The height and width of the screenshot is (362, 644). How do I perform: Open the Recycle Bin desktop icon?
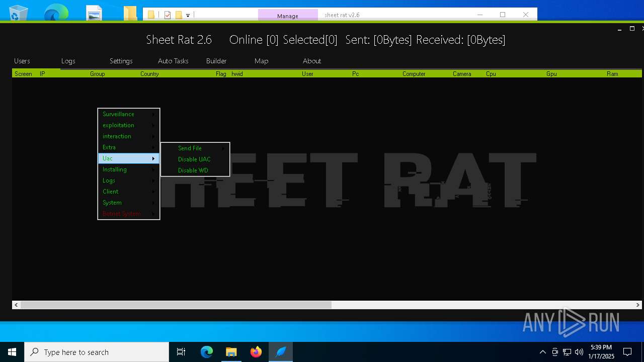click(x=19, y=13)
